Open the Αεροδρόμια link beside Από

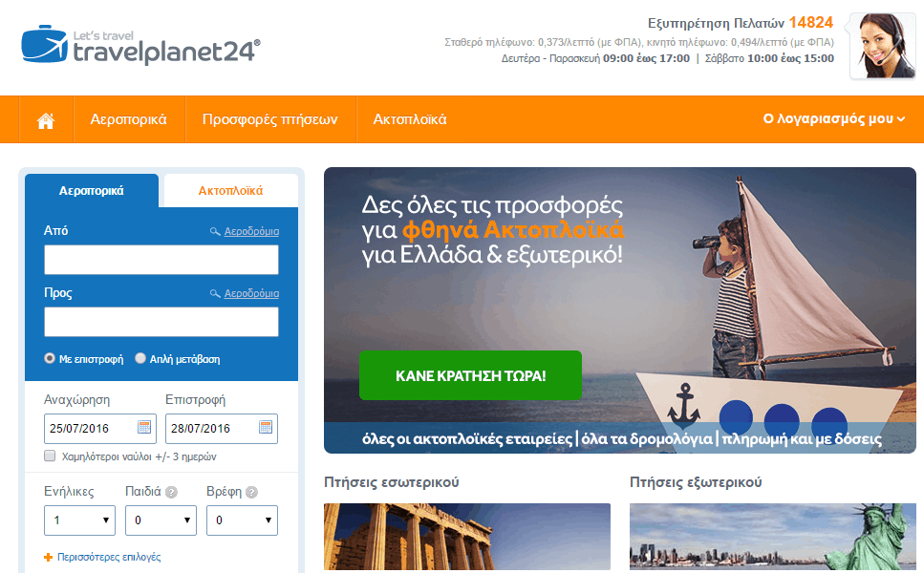(251, 231)
